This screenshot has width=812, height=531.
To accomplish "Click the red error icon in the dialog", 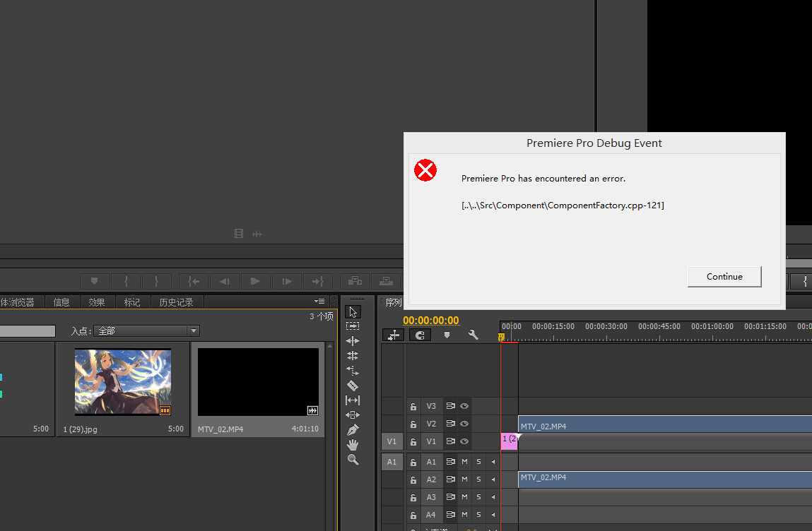I will [x=425, y=170].
